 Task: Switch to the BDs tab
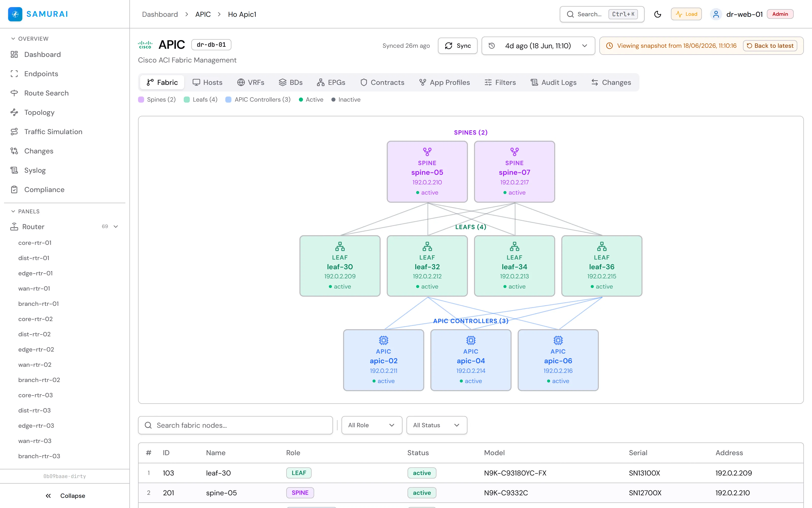click(291, 82)
